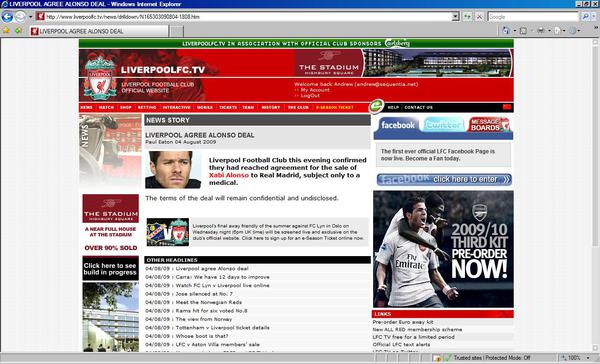Open headline 'Jose silenced at No. 7'

click(x=204, y=294)
